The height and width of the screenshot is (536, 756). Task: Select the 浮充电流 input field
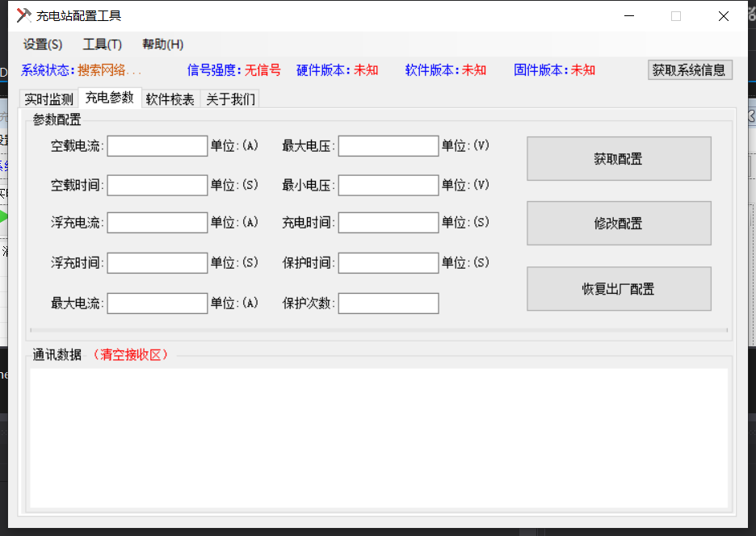[157, 222]
